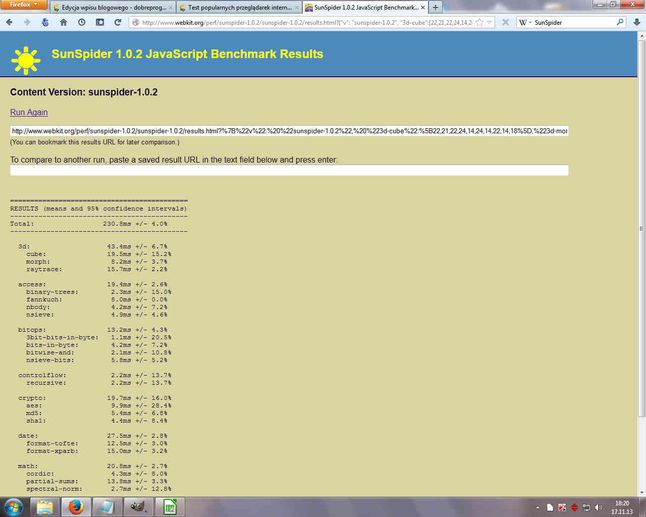Go to the home page
This screenshot has width=646, height=517.
(x=63, y=22)
